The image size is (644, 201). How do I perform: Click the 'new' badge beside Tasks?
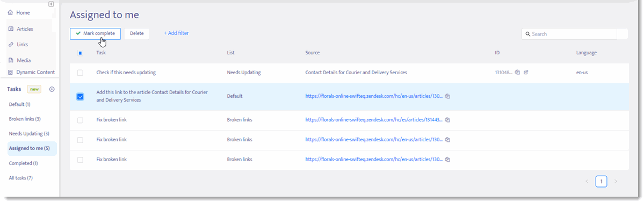pyautogui.click(x=34, y=89)
